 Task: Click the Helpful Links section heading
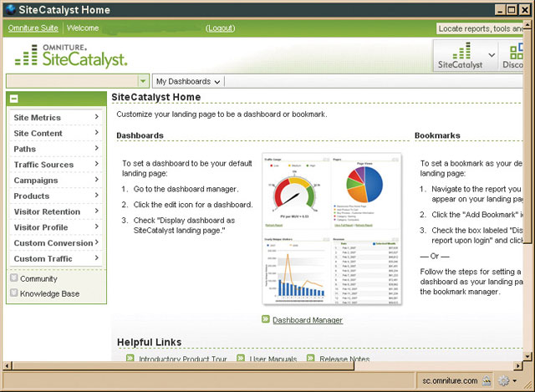[149, 342]
